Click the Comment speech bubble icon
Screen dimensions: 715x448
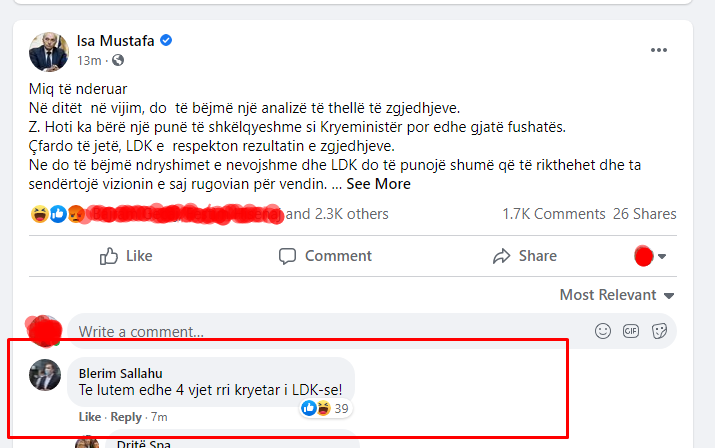click(286, 256)
